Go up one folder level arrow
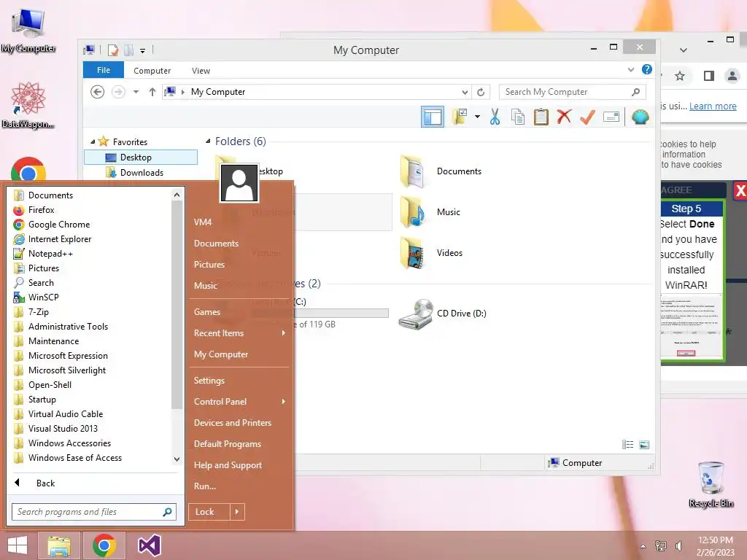 [152, 92]
